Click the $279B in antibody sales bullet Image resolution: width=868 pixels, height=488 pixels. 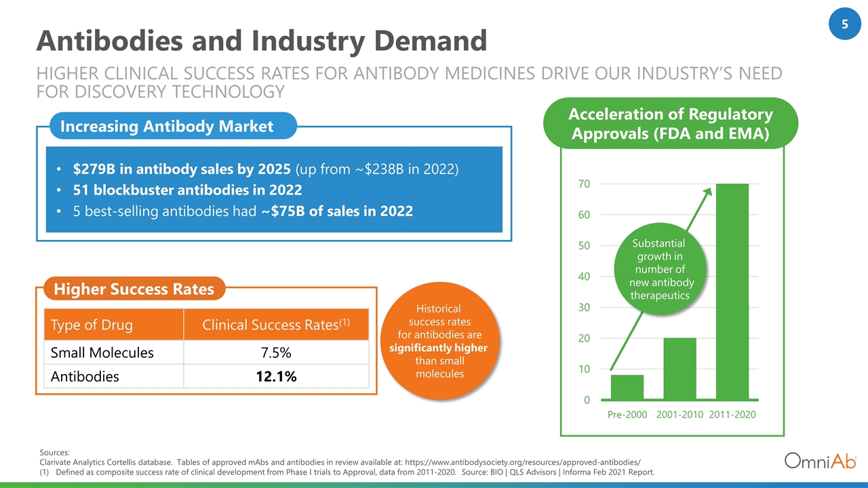258,169
